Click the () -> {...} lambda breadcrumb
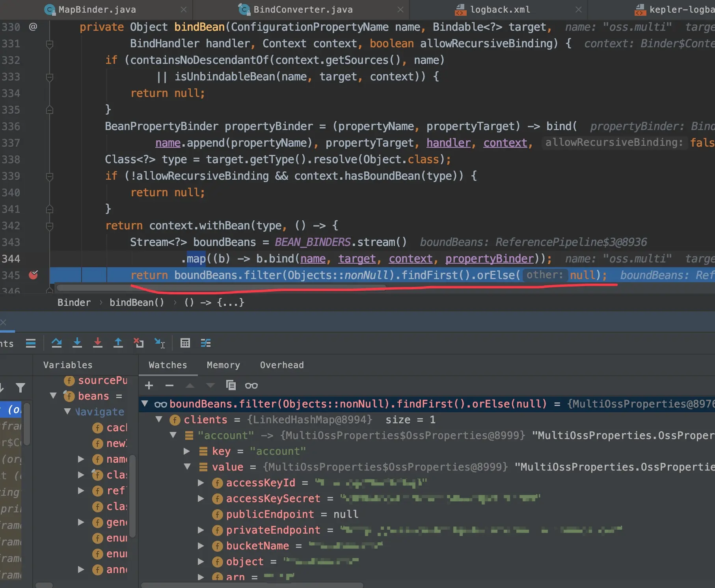The height and width of the screenshot is (588, 715). 214,302
